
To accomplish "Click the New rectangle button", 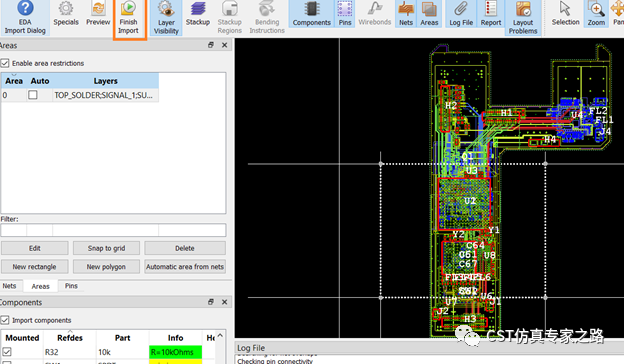I will pyautogui.click(x=34, y=267).
